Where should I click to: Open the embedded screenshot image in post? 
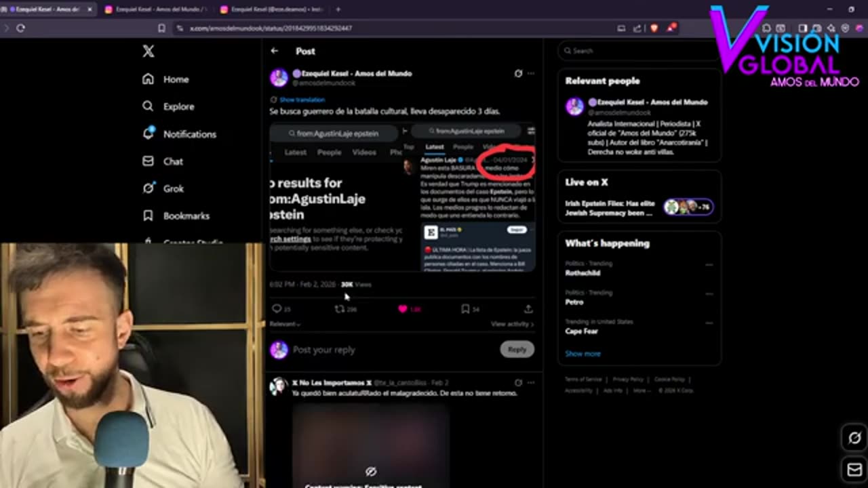tap(403, 197)
